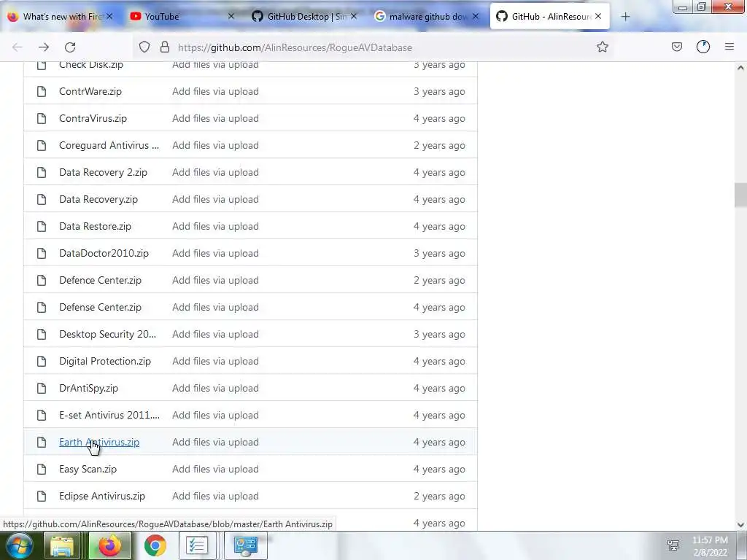Open Data Restore.zip file
This screenshot has height=560, width=747.
click(95, 227)
